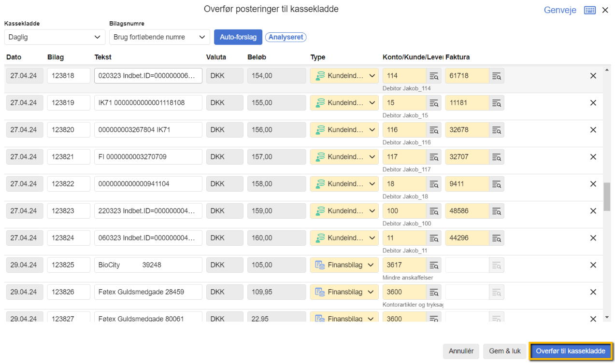Click account search icon beside 3617

click(433, 265)
